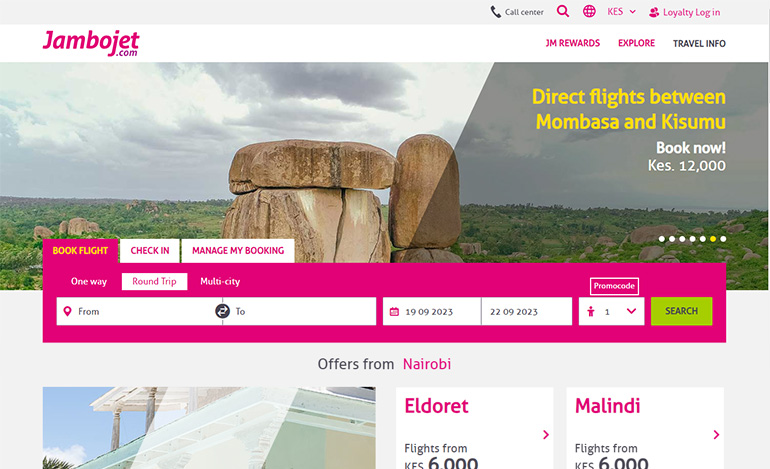Click the green SEARCH button

[681, 311]
